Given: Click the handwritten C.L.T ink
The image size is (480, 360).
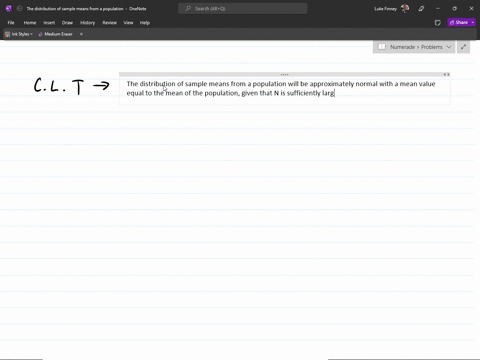Looking at the screenshot, I should pos(59,86).
